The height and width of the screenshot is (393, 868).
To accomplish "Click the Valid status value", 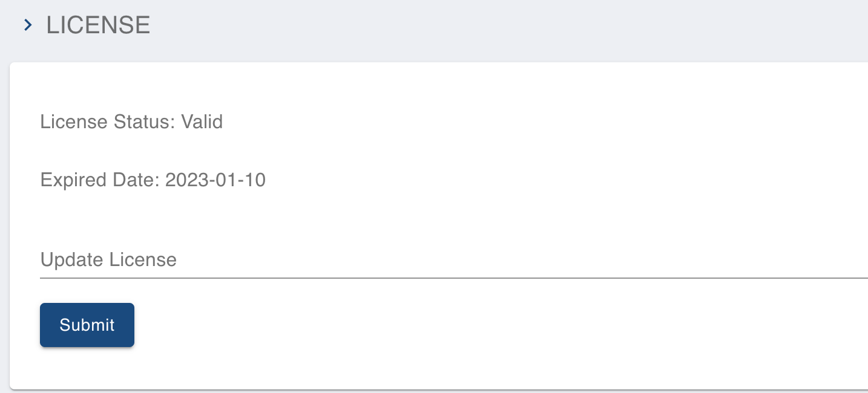I will click(x=202, y=122).
